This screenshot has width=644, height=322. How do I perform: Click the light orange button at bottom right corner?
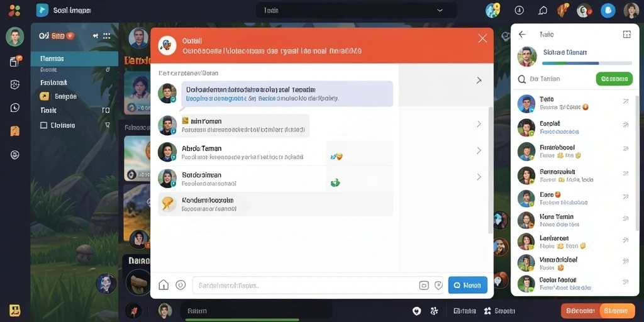618,311
